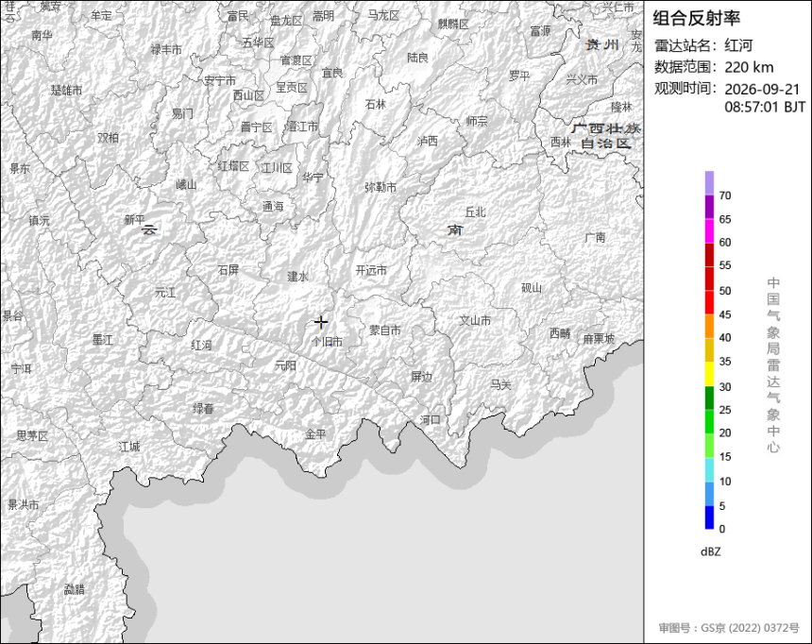The width and height of the screenshot is (812, 644).
Task: Click the 审图号 GS京 approval number
Action: coord(729,628)
